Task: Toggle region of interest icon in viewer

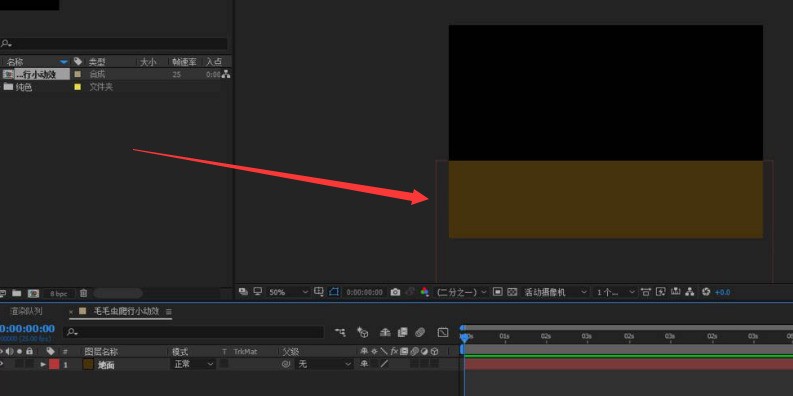Action: [x=498, y=292]
